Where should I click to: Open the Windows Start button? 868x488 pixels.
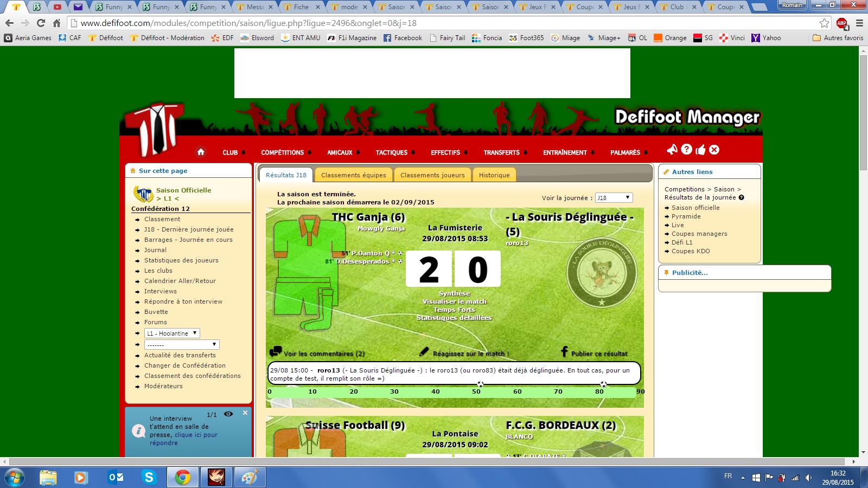[x=14, y=477]
